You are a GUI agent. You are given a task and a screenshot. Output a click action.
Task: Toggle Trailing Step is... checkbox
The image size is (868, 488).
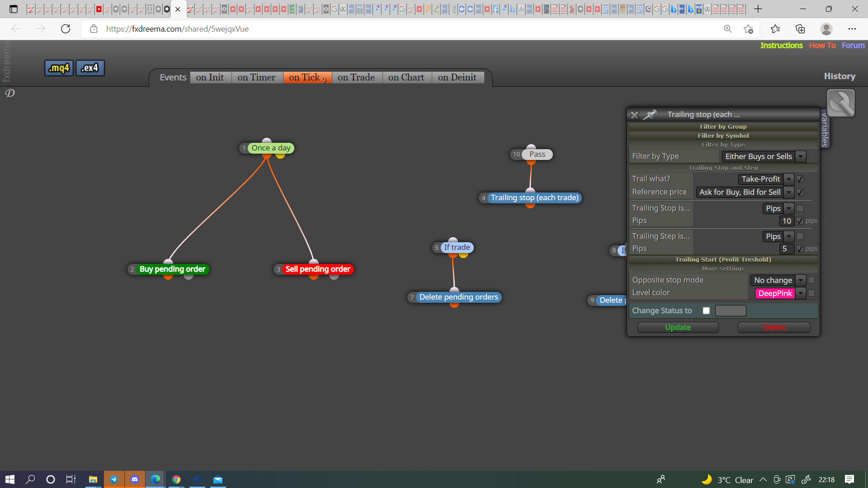(x=800, y=236)
